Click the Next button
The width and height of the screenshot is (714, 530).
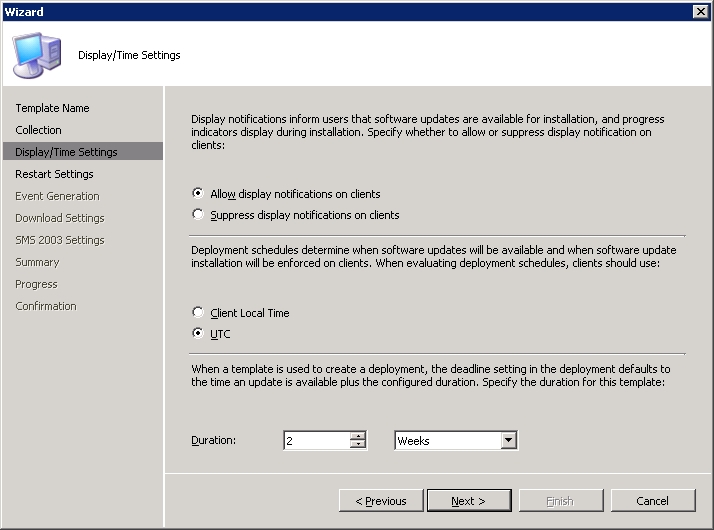coord(469,501)
